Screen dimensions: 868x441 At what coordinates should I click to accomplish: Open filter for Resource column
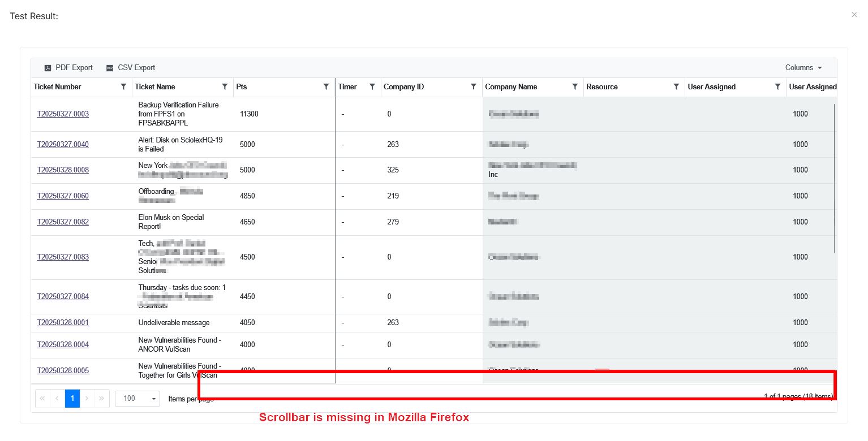pyautogui.click(x=676, y=87)
